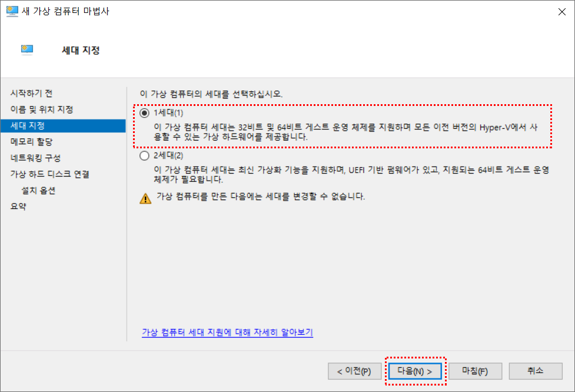Open the 가상 컴퓨터 세대 지원 자세히 알아보기 link
Viewport: 575px width, 392px height.
227,332
